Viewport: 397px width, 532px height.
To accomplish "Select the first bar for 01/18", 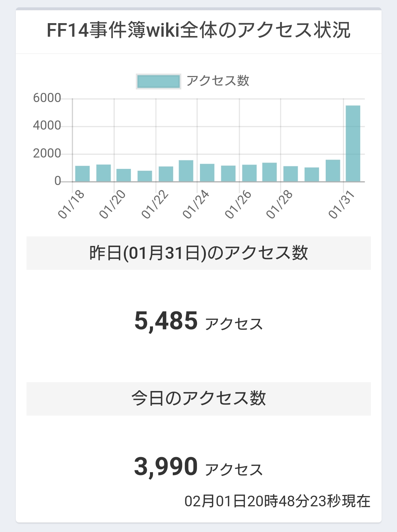I will coord(82,174).
